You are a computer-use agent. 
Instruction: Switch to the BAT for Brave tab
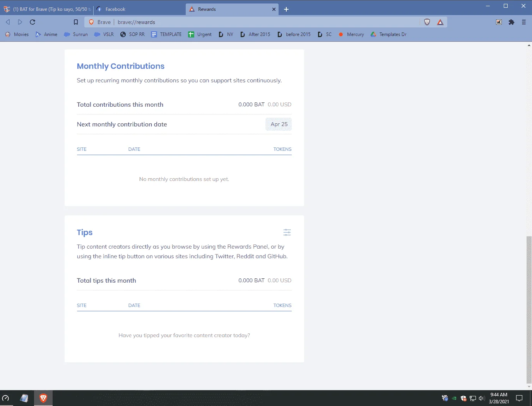47,9
